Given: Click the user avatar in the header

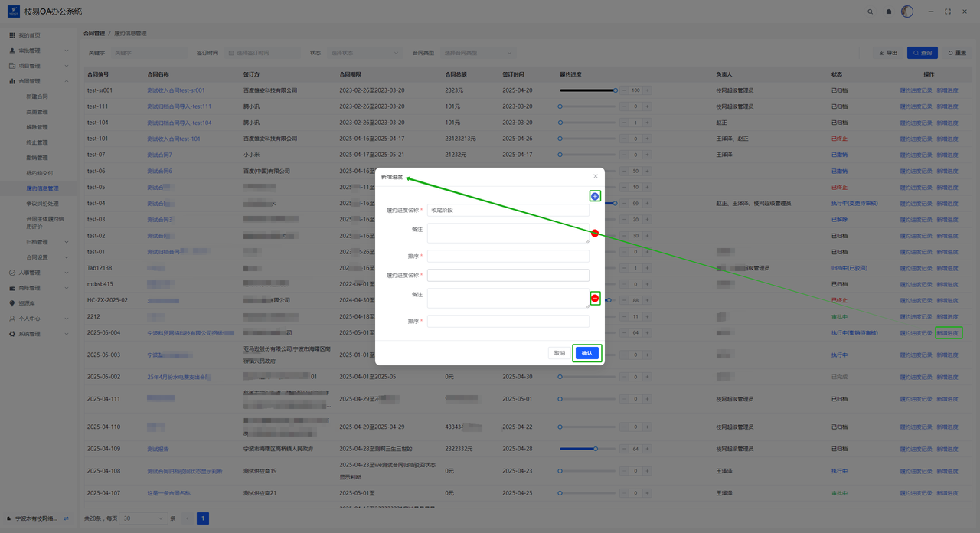Looking at the screenshot, I should (907, 11).
